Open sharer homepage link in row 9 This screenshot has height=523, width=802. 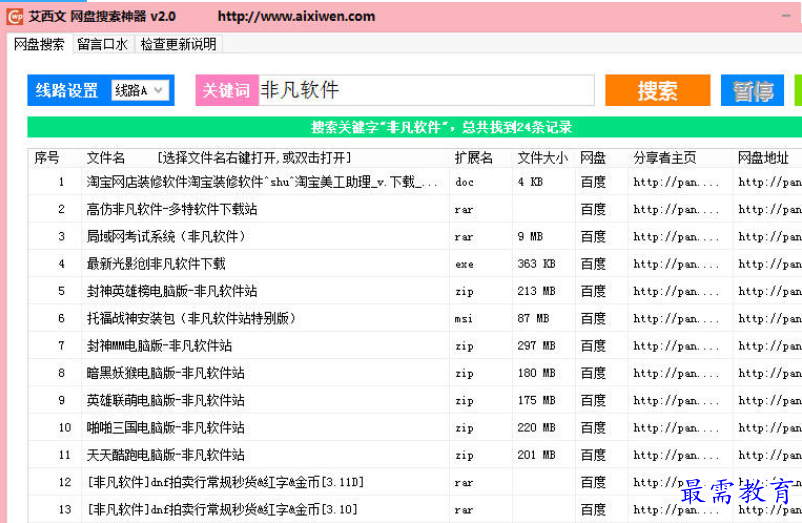point(676,400)
